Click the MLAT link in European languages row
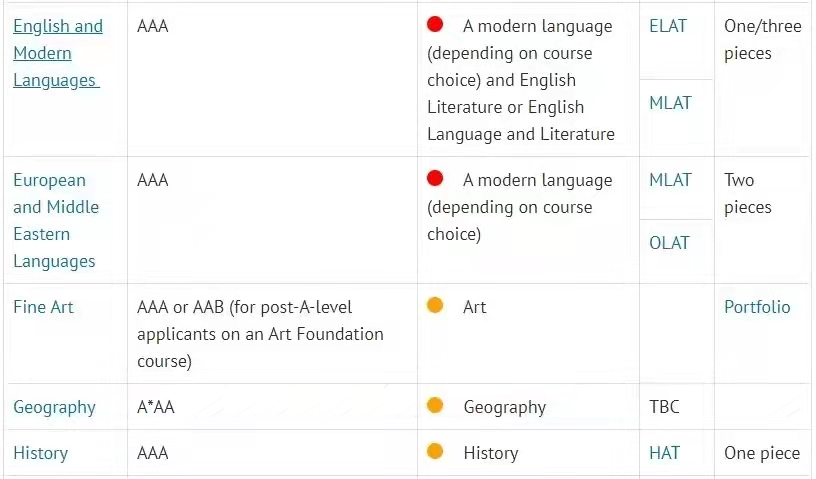The height and width of the screenshot is (479, 816). click(670, 180)
